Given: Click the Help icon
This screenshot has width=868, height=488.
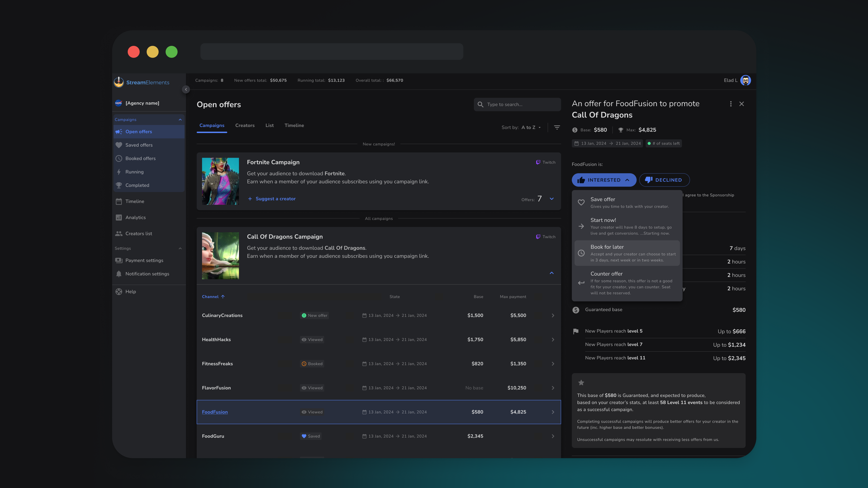Looking at the screenshot, I should (119, 291).
